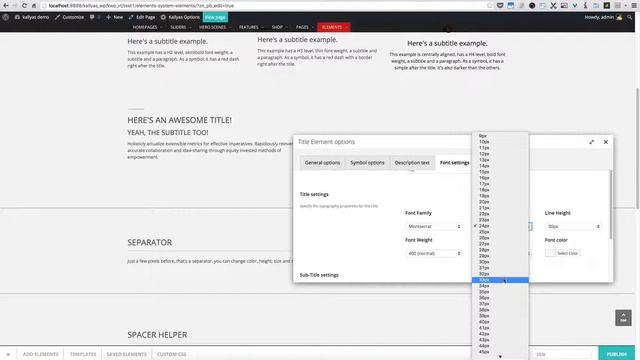This screenshot has width=640, height=360.
Task: Click the PUBLISH button
Action: coord(616,354)
